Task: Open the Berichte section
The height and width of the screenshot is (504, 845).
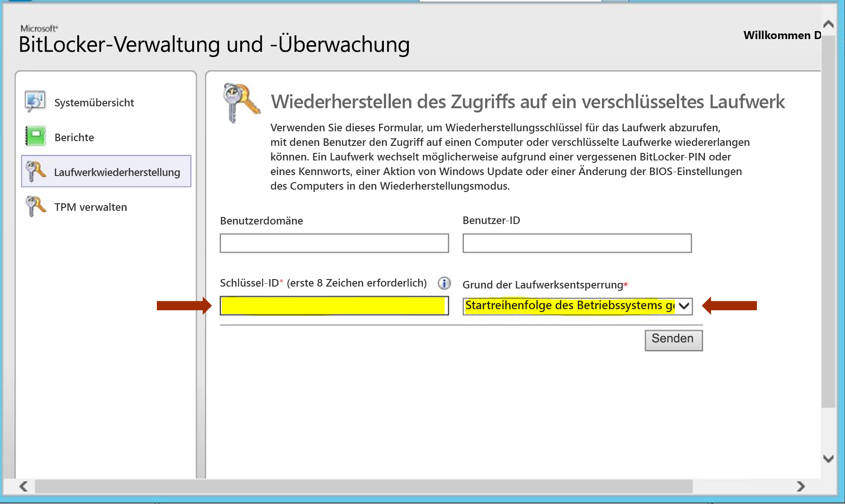Action: click(x=73, y=137)
